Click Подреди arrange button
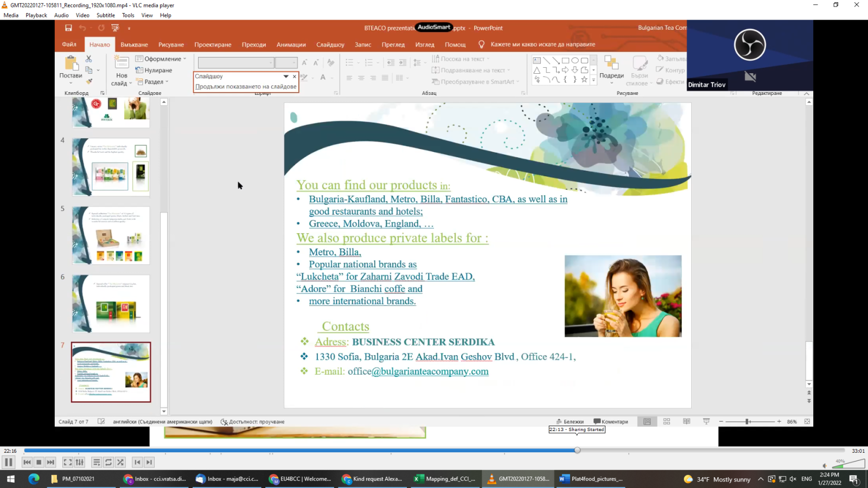The width and height of the screenshot is (868, 488). click(611, 69)
